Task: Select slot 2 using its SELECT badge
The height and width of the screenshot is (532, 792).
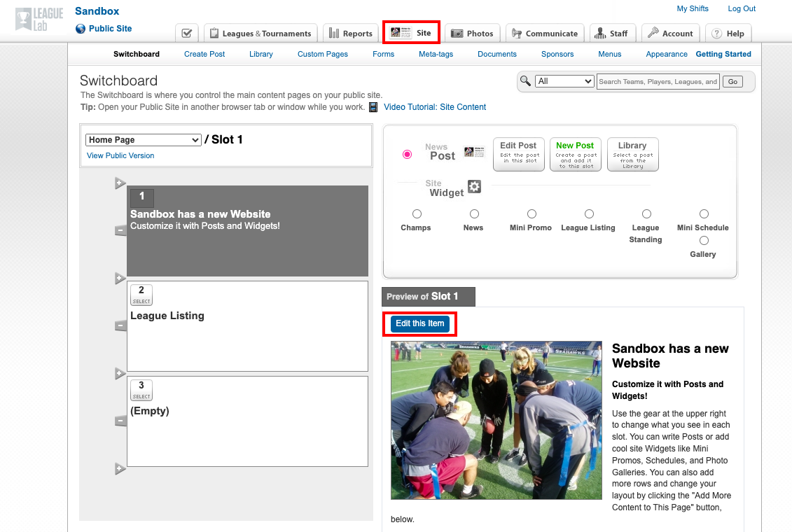Action: click(x=141, y=295)
